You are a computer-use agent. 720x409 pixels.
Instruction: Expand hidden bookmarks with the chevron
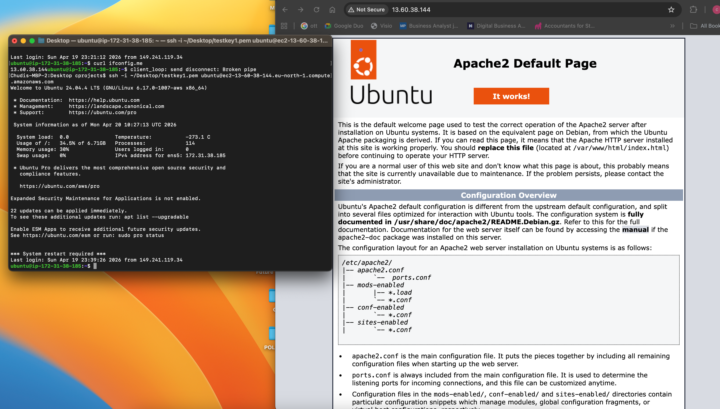coord(672,26)
